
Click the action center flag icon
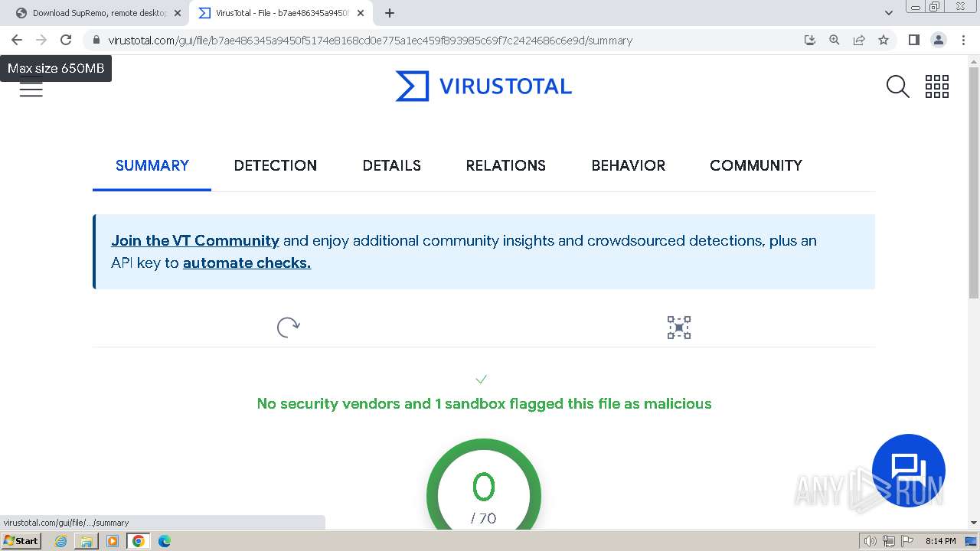pos(906,541)
